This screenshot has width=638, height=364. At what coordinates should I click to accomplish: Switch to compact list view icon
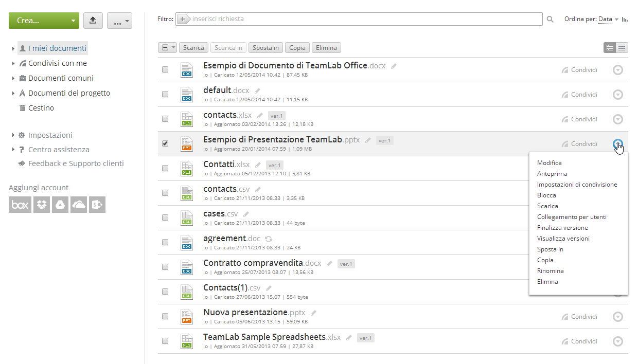(622, 48)
